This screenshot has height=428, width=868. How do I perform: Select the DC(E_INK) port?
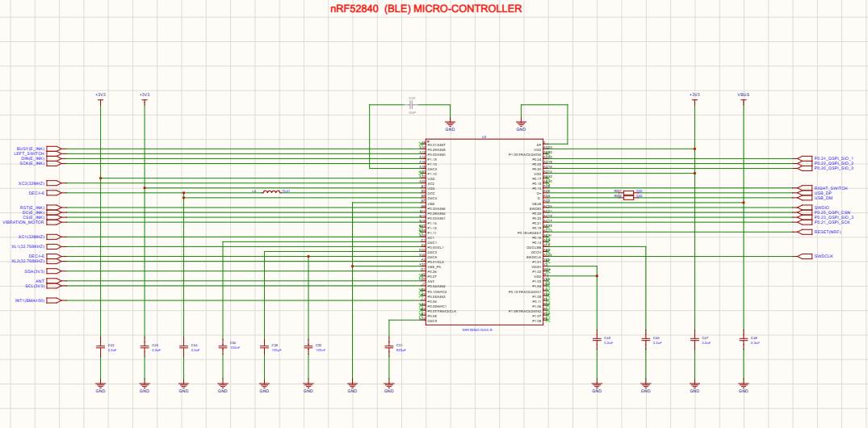coord(54,212)
